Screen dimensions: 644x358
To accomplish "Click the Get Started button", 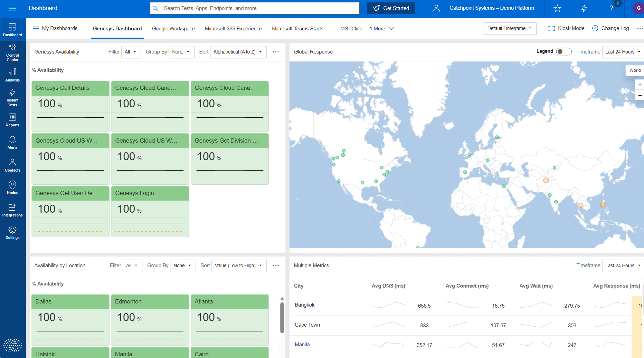I will [x=391, y=8].
